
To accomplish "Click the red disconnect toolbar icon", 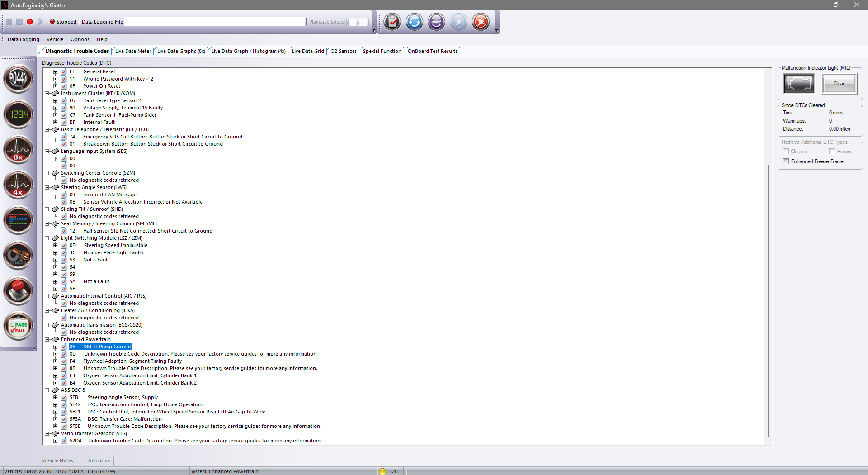I will (481, 22).
